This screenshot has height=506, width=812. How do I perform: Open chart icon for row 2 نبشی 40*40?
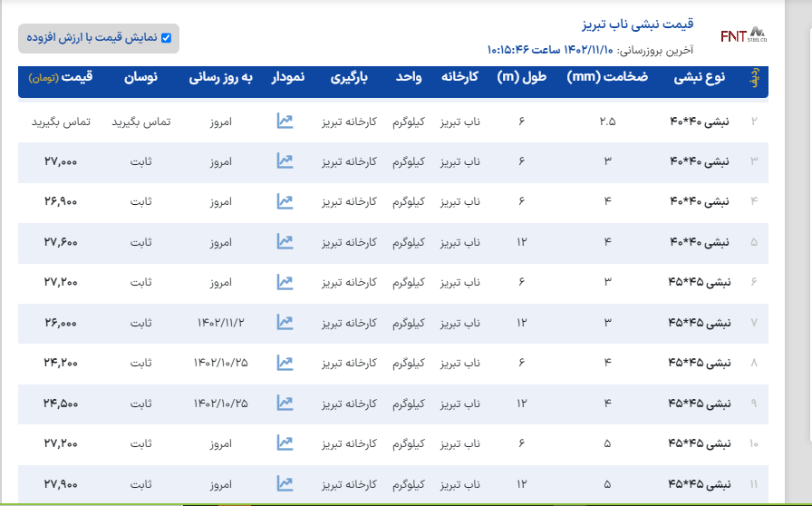pyautogui.click(x=285, y=121)
